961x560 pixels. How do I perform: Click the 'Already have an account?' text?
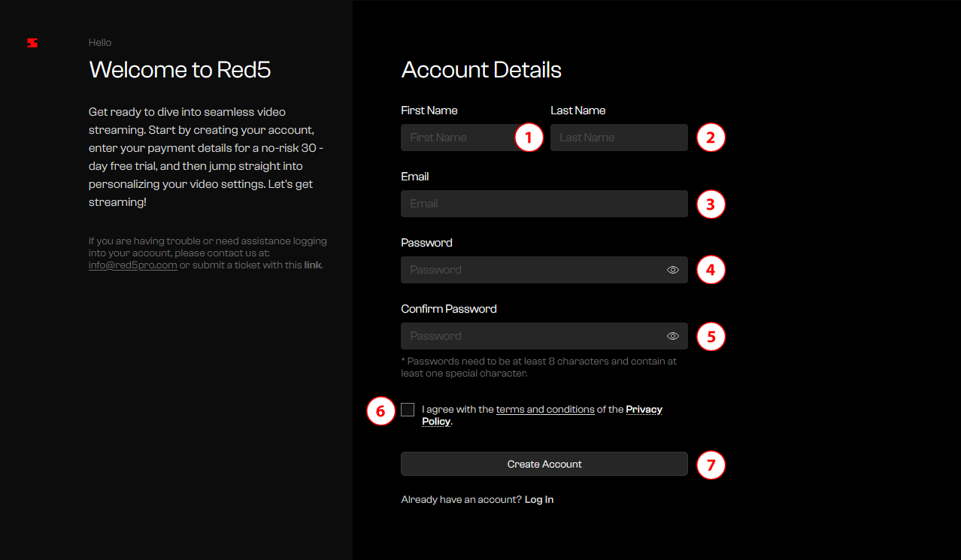(x=461, y=499)
